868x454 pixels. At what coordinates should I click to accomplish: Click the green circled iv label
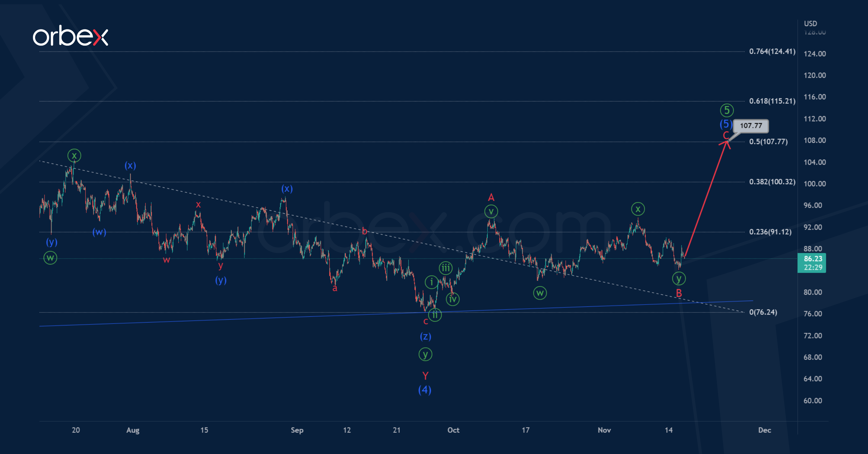[x=453, y=299]
